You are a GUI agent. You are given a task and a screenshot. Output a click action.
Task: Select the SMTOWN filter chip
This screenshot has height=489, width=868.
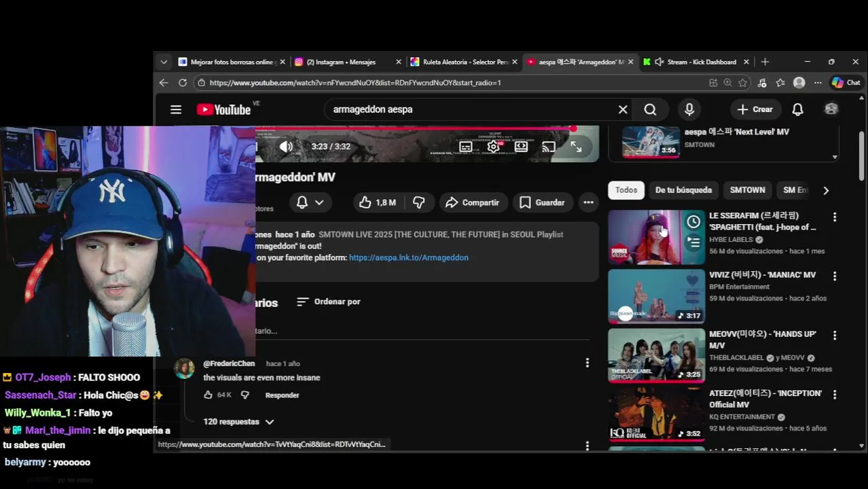click(x=747, y=190)
